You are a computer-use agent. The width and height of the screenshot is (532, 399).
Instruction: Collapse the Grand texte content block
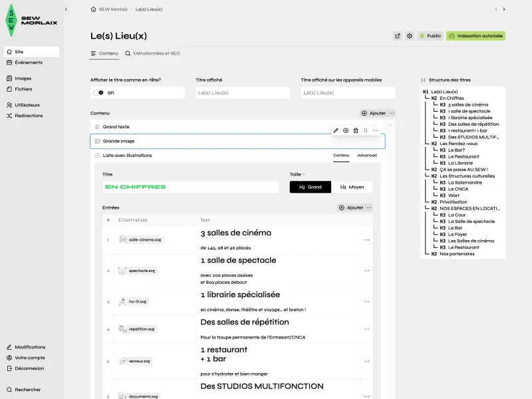pyautogui.click(x=96, y=127)
